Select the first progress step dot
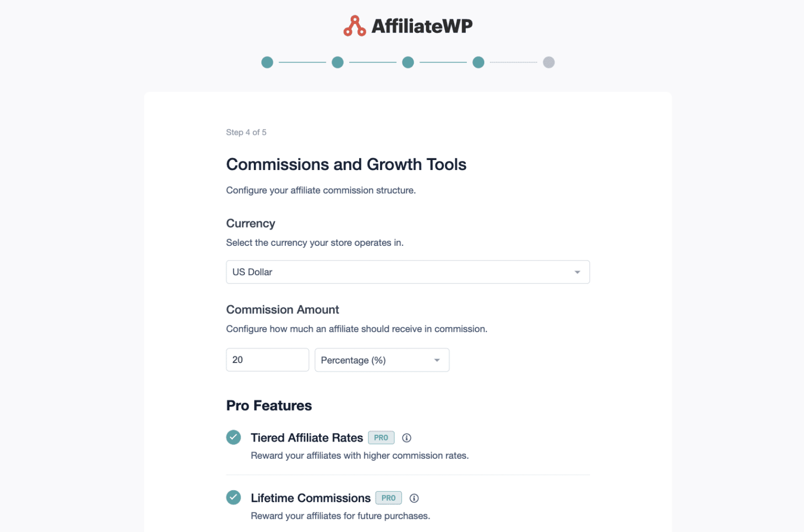Image resolution: width=804 pixels, height=532 pixels. (267, 62)
